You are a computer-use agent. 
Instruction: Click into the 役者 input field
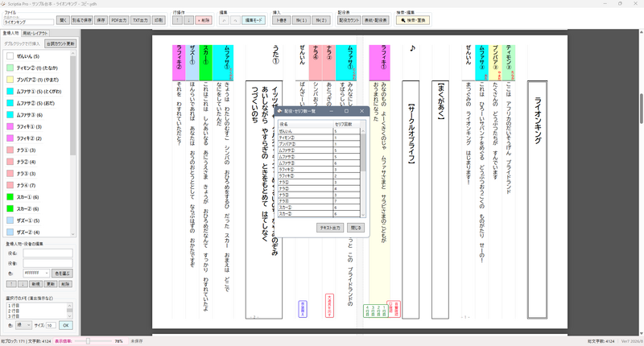(47, 263)
